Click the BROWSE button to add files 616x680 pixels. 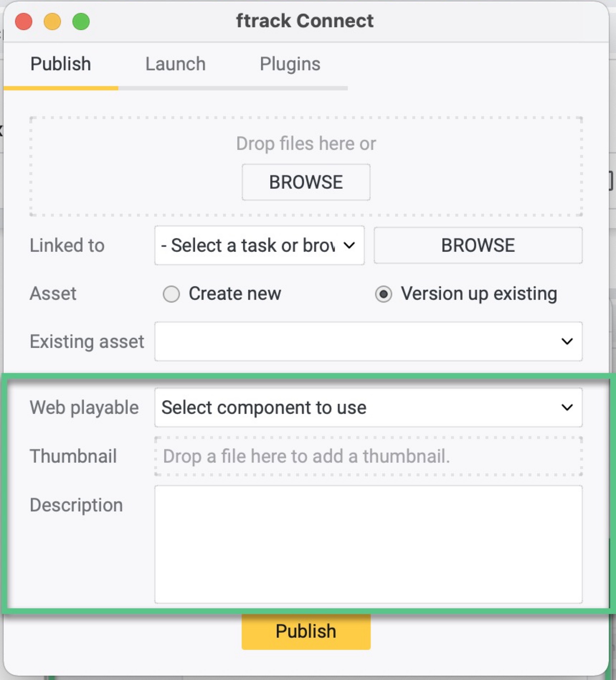(x=305, y=182)
